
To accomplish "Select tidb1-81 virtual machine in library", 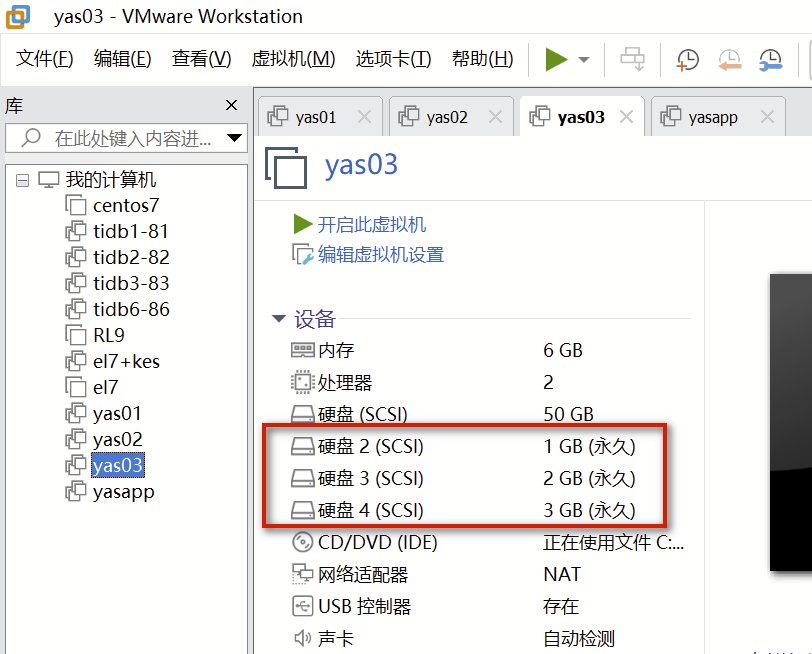I will 131,231.
